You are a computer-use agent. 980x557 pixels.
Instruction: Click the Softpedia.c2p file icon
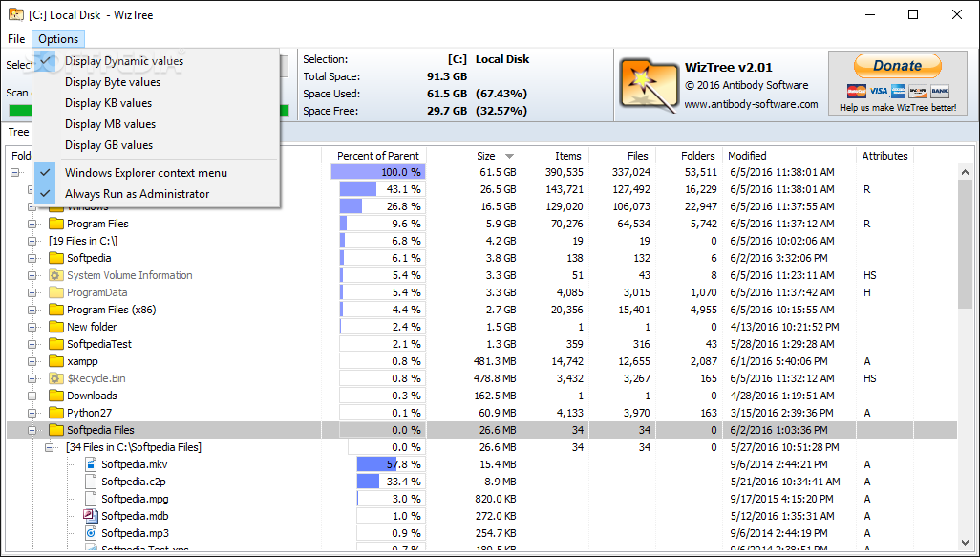(92, 482)
